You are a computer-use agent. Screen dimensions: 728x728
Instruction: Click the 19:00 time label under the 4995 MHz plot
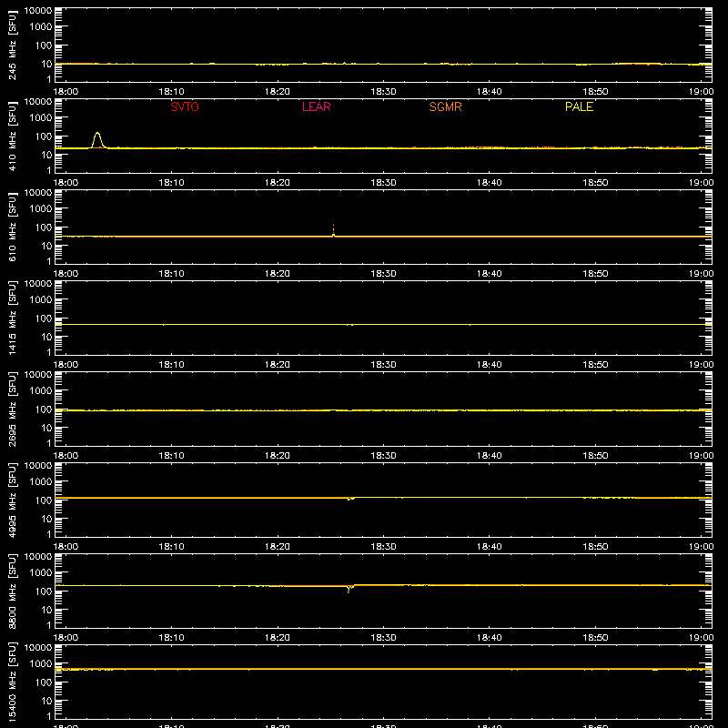701,547
